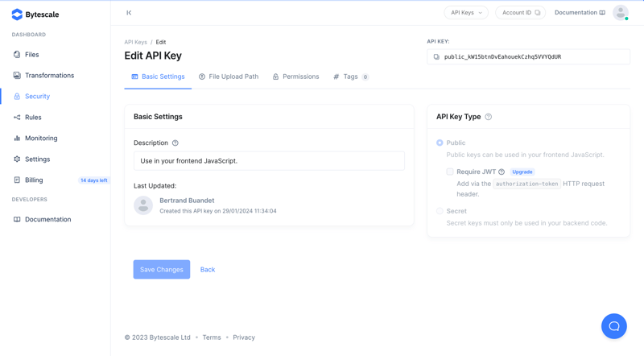The image size is (644, 356).
Task: Open the API Keys dropdown
Action: click(466, 13)
